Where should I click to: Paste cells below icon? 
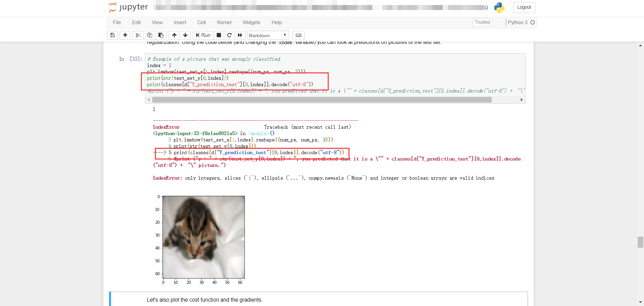click(x=161, y=35)
